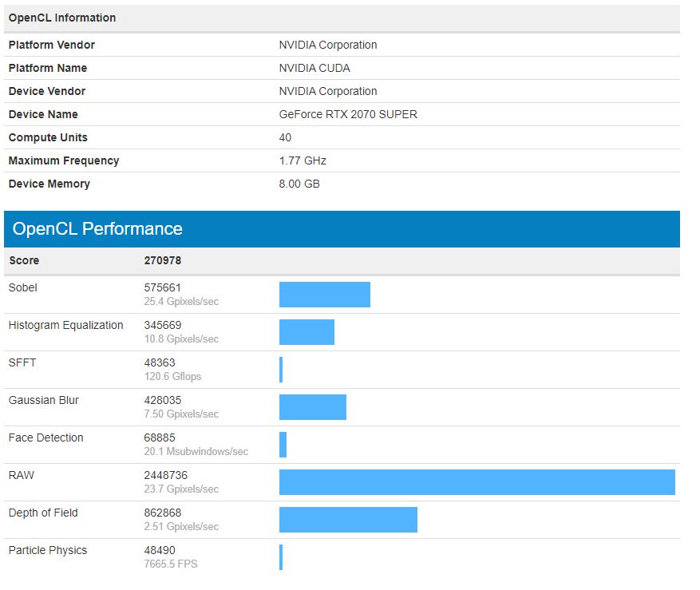The height and width of the screenshot is (590, 700).
Task: Click the Face Detection performance bar
Action: pyautogui.click(x=283, y=445)
